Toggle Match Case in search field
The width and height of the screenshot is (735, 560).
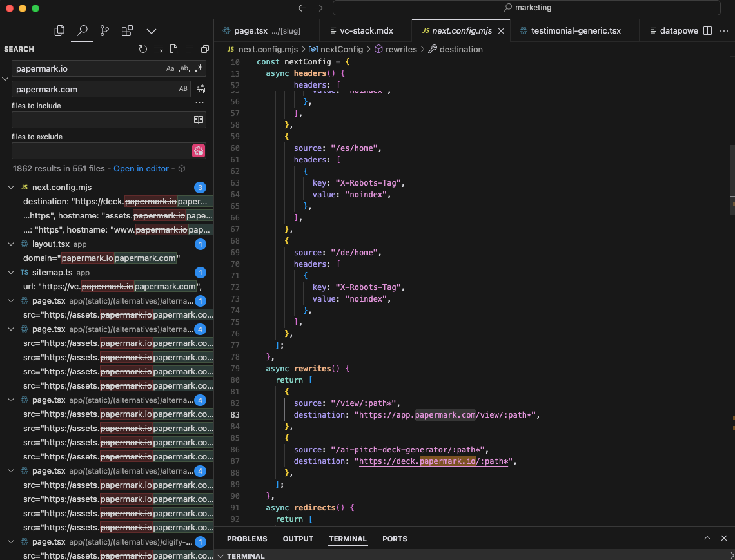tap(170, 68)
